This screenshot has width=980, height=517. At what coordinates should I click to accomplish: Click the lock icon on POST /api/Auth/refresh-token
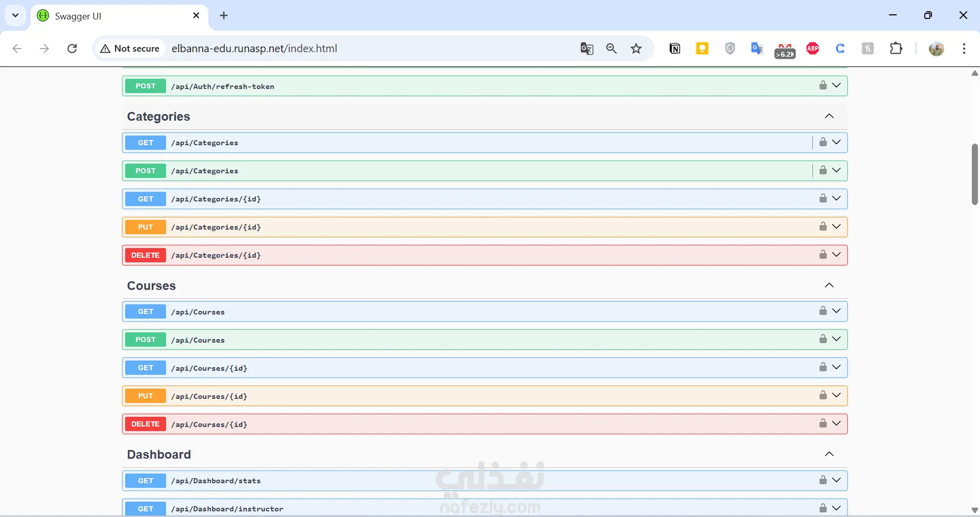(x=823, y=85)
